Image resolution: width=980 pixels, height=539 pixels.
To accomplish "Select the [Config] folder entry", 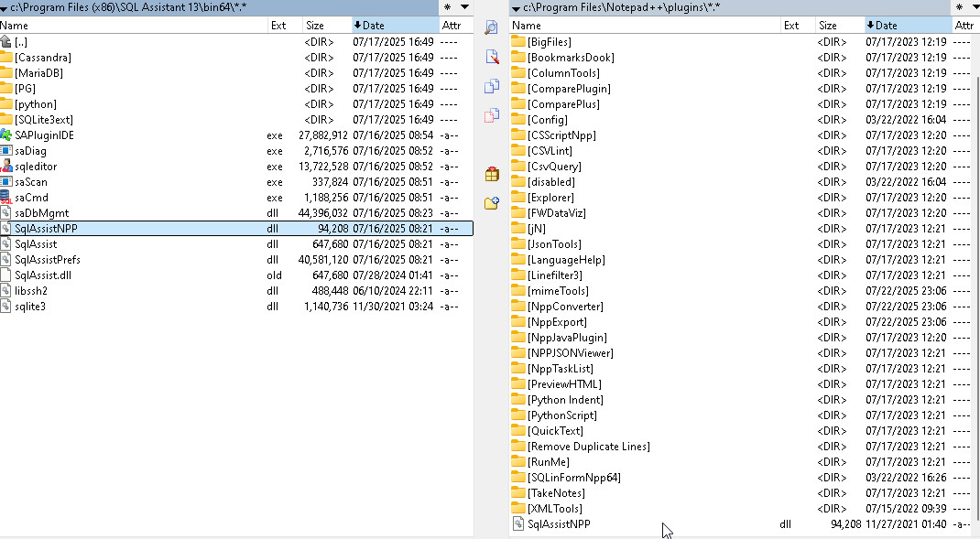I will [x=741, y=120].
